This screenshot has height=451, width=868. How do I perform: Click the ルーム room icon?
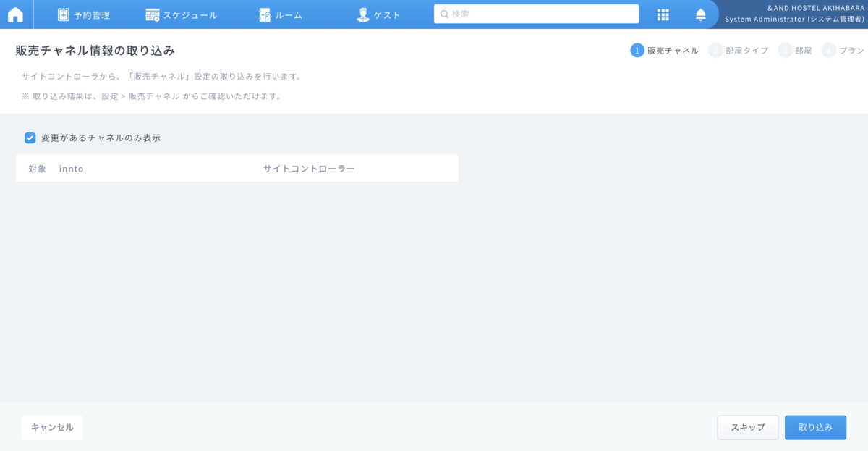(265, 14)
